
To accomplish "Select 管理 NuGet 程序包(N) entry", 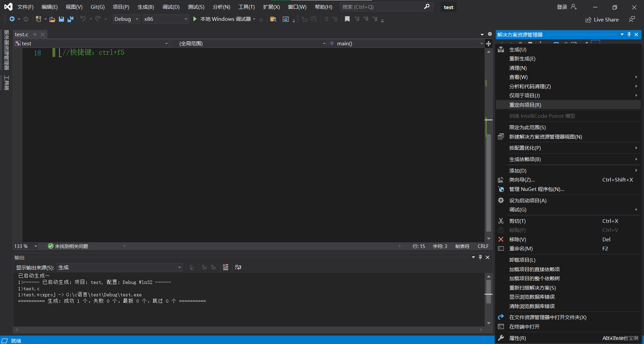I will 568,189.
